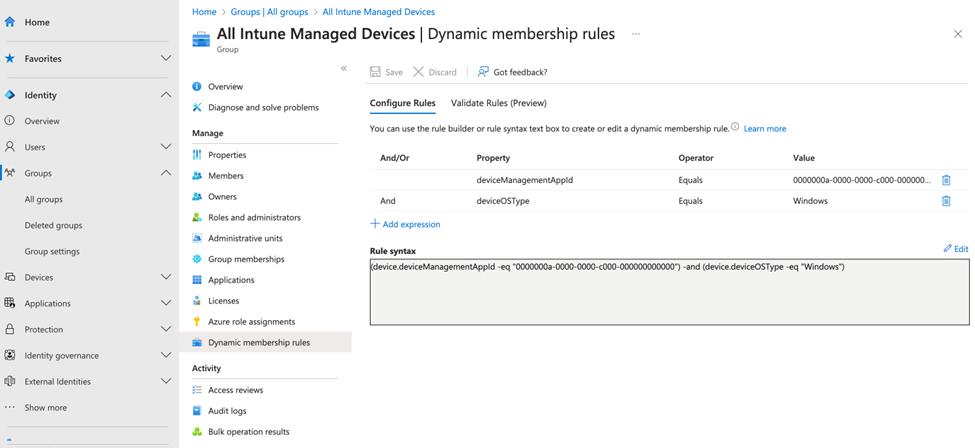Click the Home icon in sidebar
The width and height of the screenshot is (975, 448).
(x=9, y=22)
